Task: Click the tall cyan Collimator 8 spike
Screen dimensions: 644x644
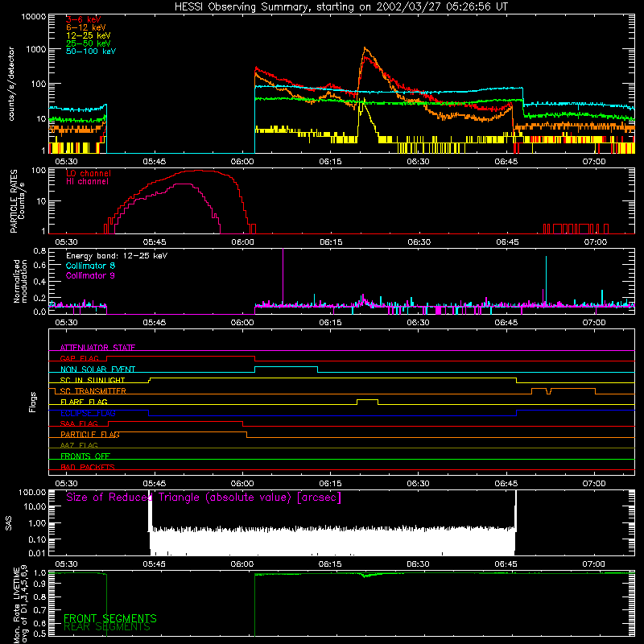Action: (546, 279)
